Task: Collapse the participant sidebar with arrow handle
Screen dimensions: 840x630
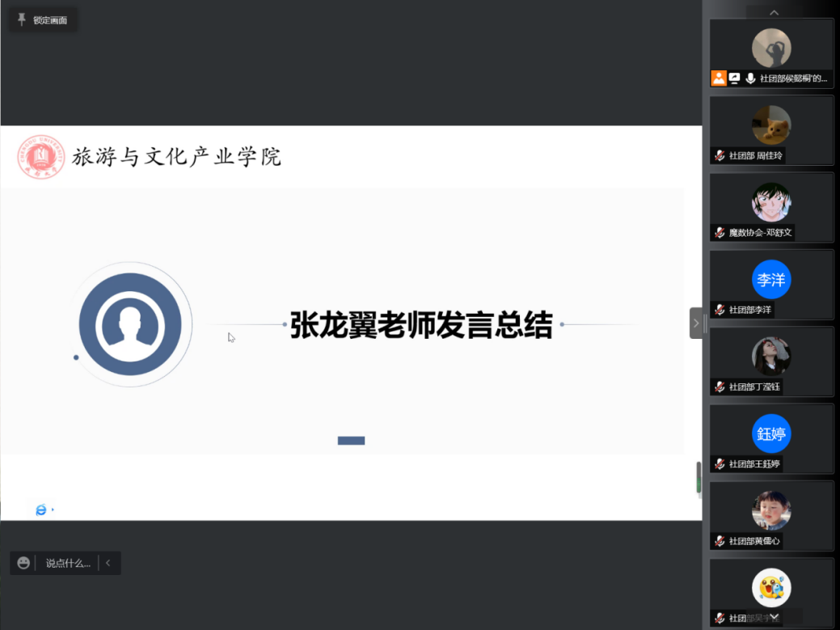Action: click(x=696, y=323)
